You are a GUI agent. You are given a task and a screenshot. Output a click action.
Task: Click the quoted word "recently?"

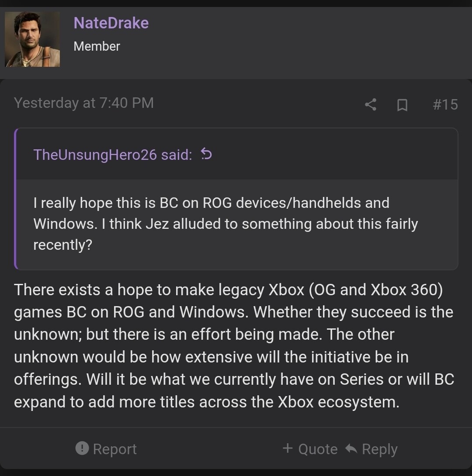tap(62, 245)
